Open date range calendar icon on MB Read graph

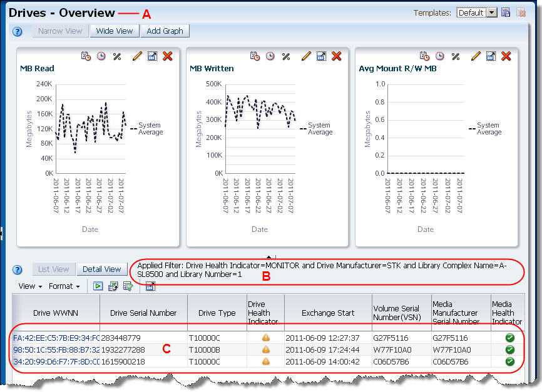click(86, 56)
